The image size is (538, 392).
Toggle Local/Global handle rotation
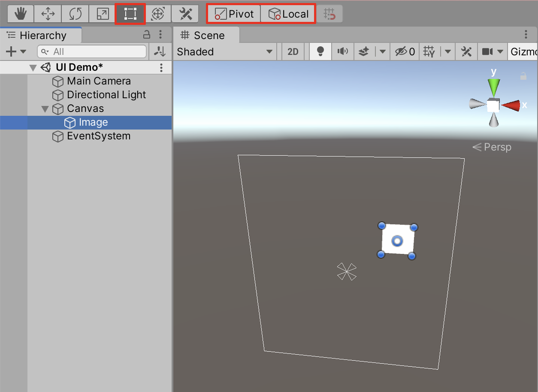[288, 14]
